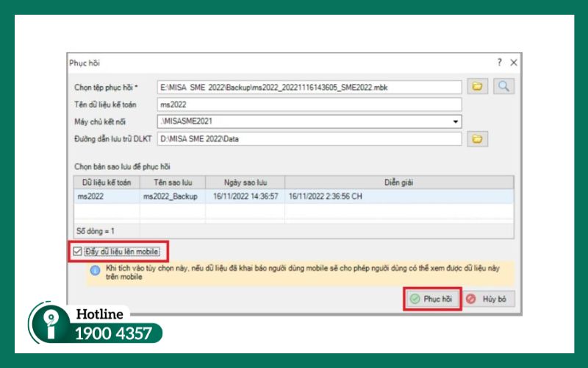Click the Đường dẫn lưu trữ DLKT field
The width and height of the screenshot is (588, 368).
click(309, 138)
